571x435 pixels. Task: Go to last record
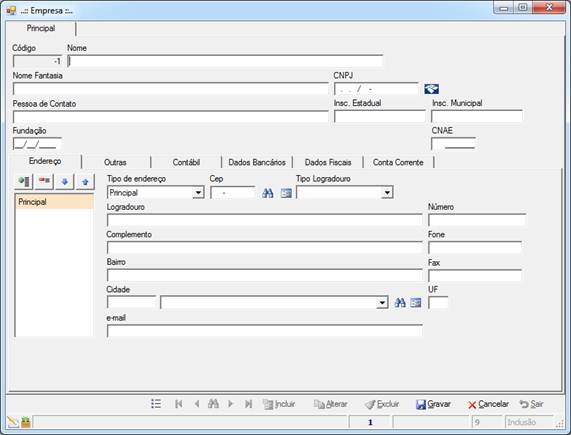248,404
